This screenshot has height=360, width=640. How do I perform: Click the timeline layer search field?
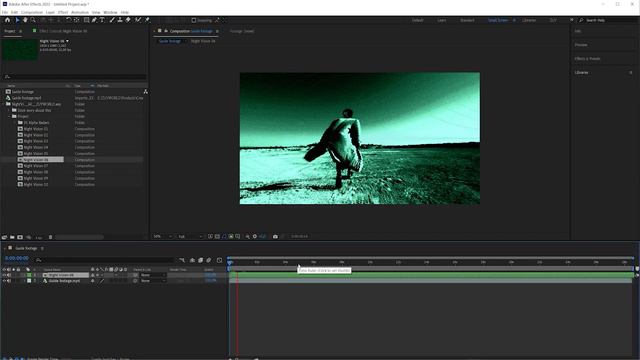pyautogui.click(x=104, y=260)
